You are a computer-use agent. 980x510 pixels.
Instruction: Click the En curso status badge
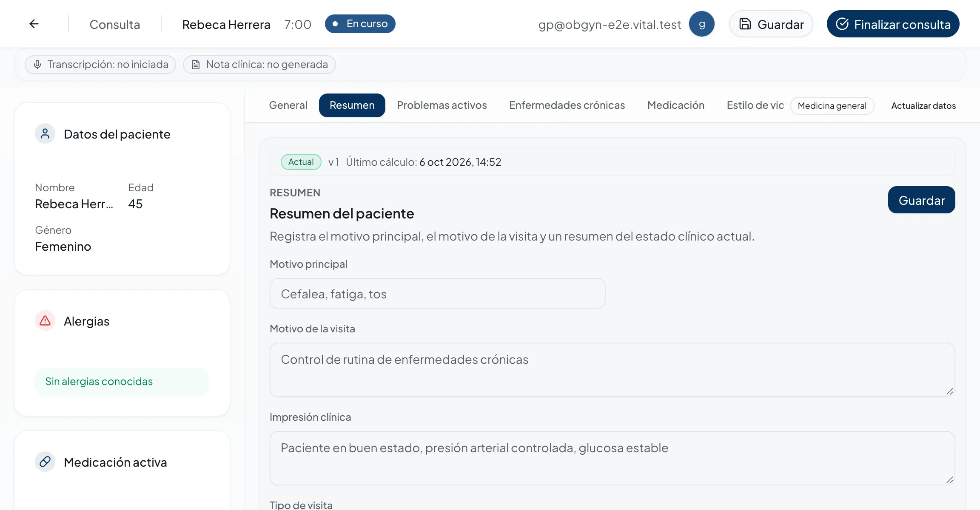click(x=360, y=24)
